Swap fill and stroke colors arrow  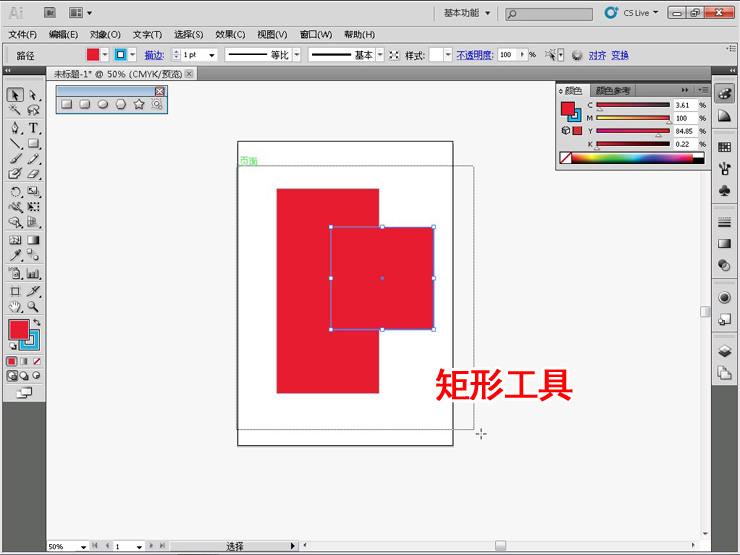pyautogui.click(x=37, y=323)
